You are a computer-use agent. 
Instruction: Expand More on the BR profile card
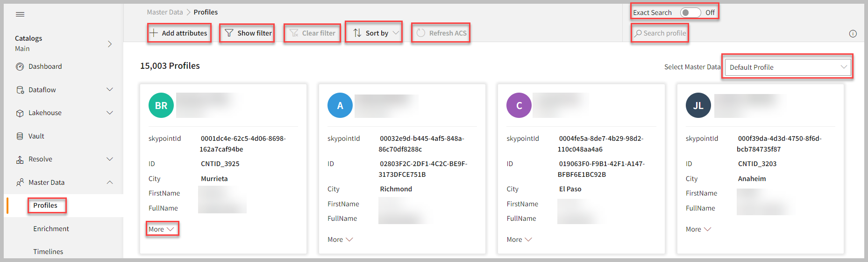[161, 229]
